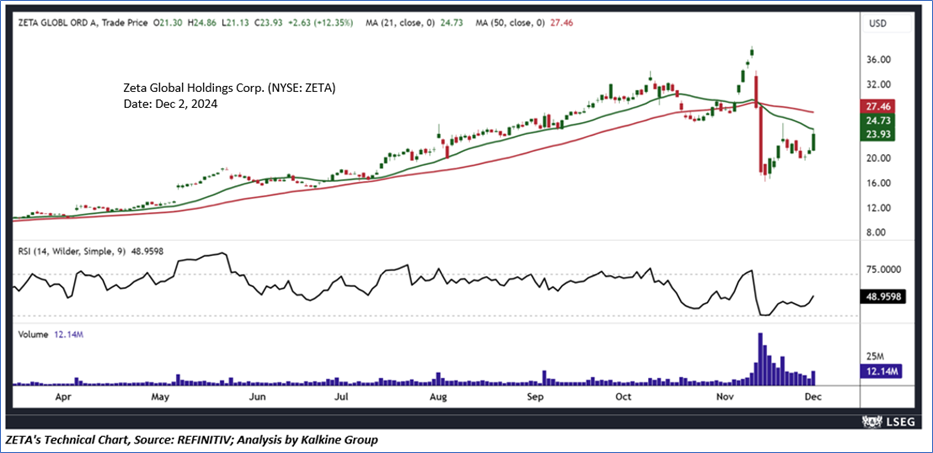Click the May date axis label
933x453 pixels.
coord(159,396)
